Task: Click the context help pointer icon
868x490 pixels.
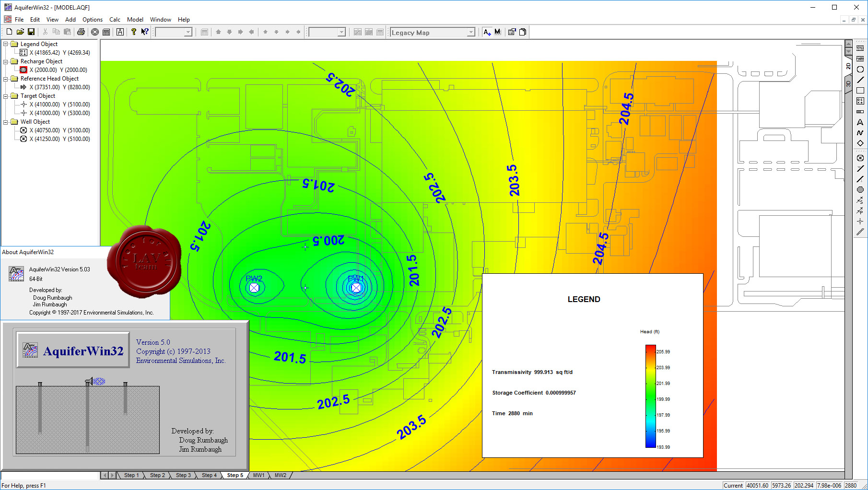Action: point(145,32)
